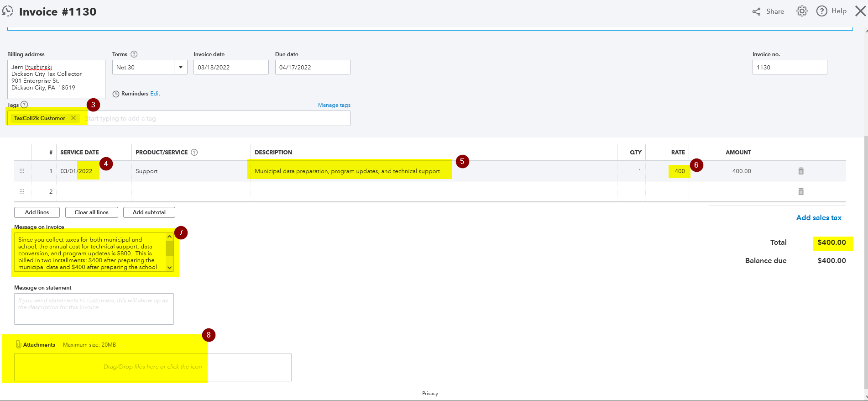Expand the Net 30 terms dropdown
868x401 pixels.
coord(181,67)
